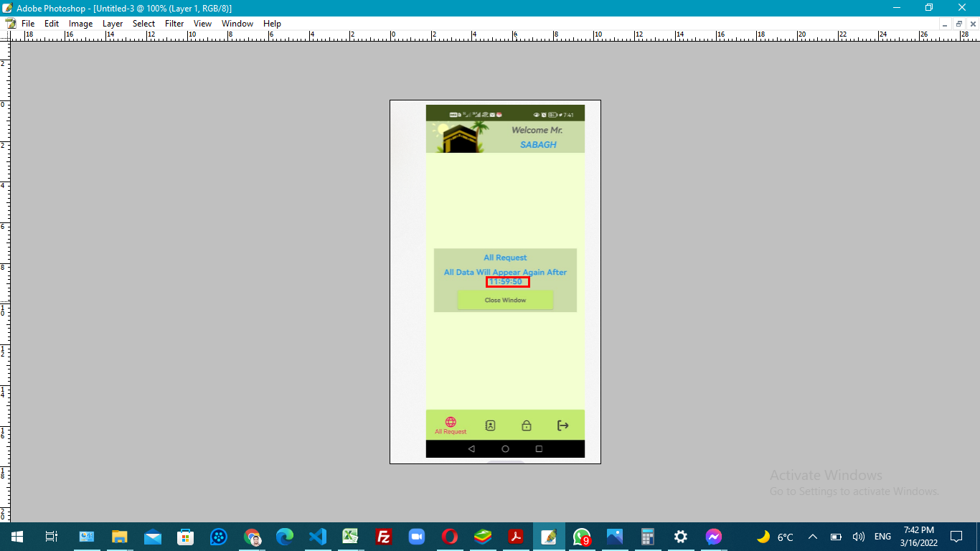The image size is (980, 551).
Task: Open the Help menu
Action: pyautogui.click(x=272, y=24)
